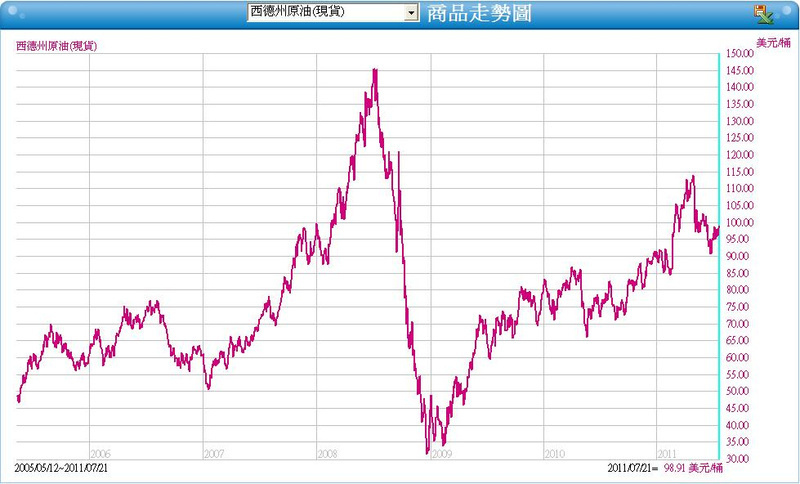Viewport: 800px width, 484px height.
Task: Click the Excel export icon
Action: [x=764, y=14]
